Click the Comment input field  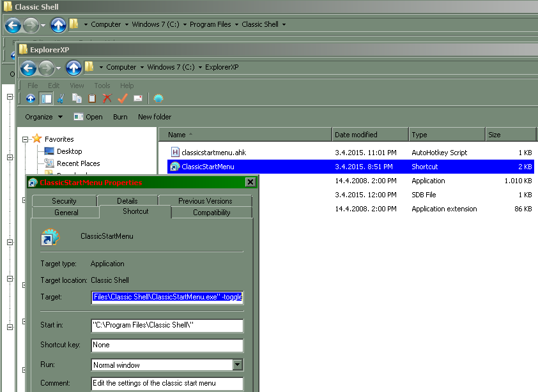coord(167,384)
